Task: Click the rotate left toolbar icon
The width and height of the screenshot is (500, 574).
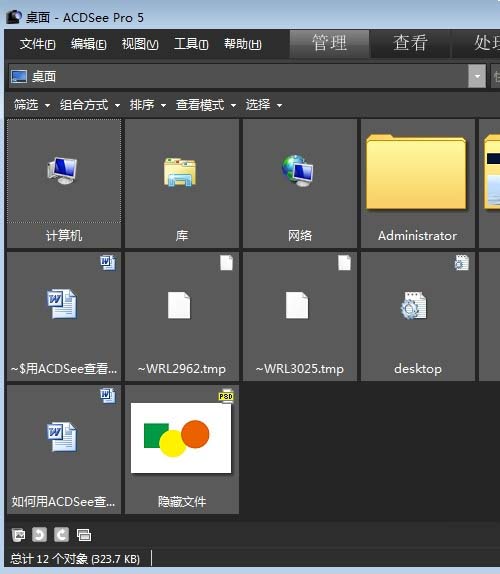Action: click(40, 535)
